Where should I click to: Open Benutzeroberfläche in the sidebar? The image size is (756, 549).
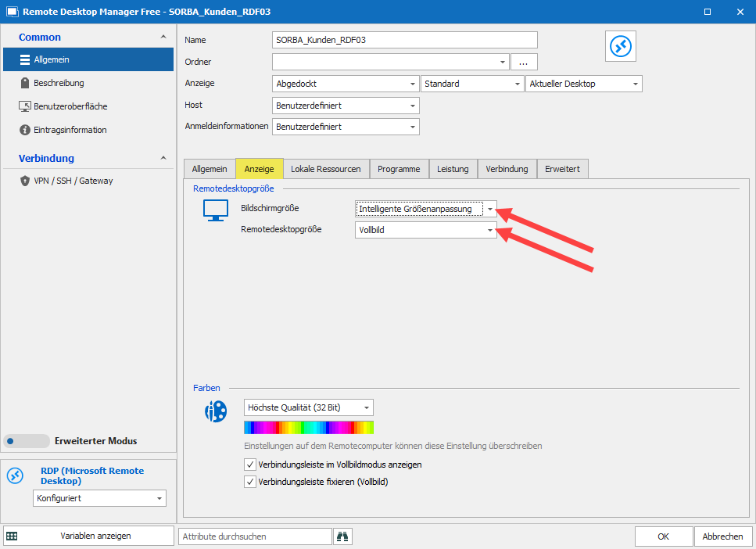point(70,106)
